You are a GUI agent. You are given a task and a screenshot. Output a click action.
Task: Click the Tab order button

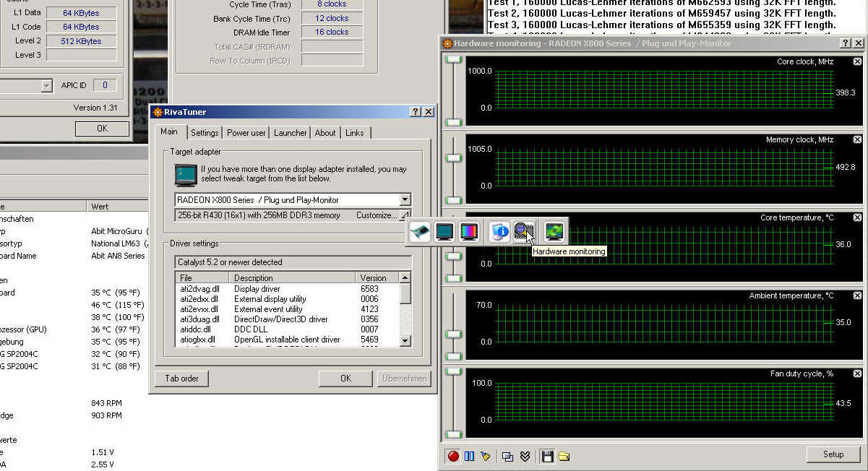(x=181, y=378)
